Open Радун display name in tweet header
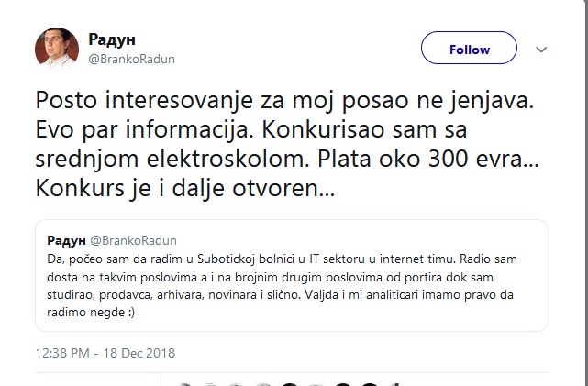588x386 pixels. coord(109,39)
